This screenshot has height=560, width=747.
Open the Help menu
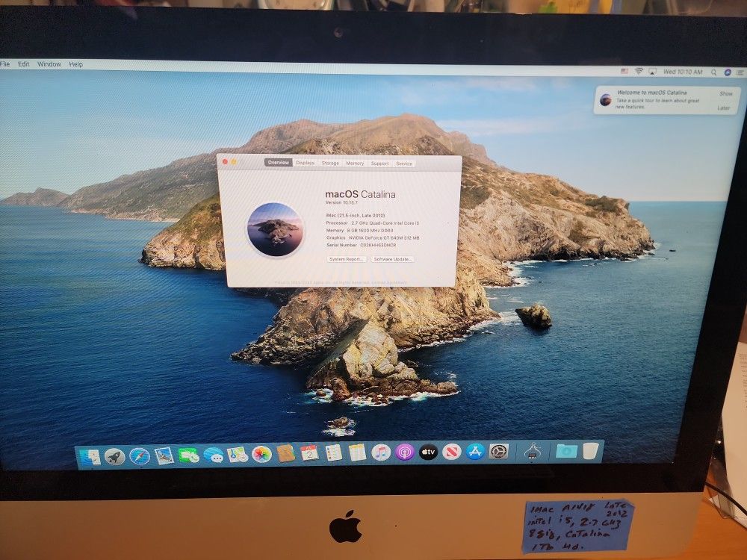pyautogui.click(x=75, y=63)
